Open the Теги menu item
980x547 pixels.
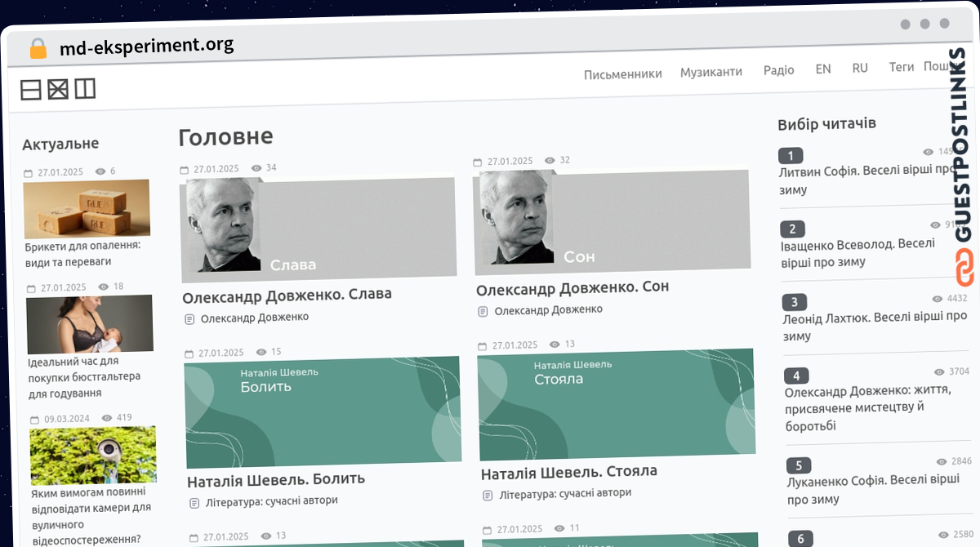902,67
